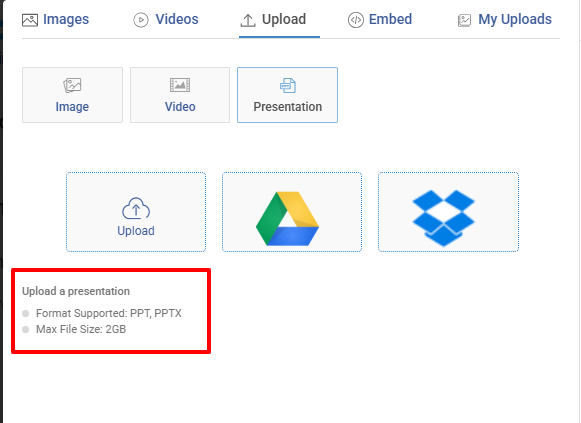
Task: Open the Images tab
Action: 56,19
